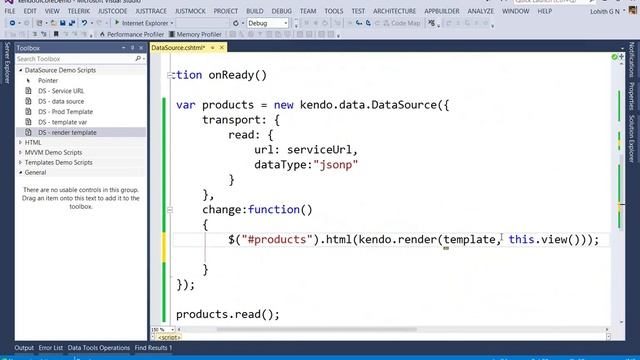
Task: Click the Toolbox search magnifier icon
Action: [138, 59]
